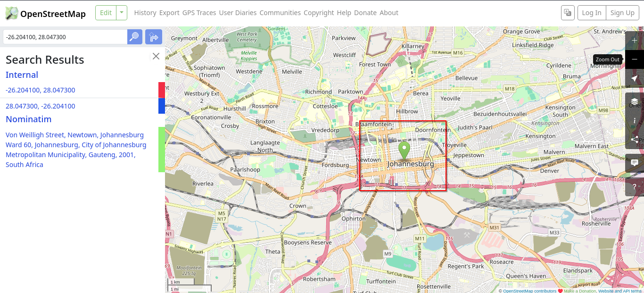Viewport: 644px width, 293px height.
Task: Click the Rosherville label on map
Action: [x=596, y=223]
